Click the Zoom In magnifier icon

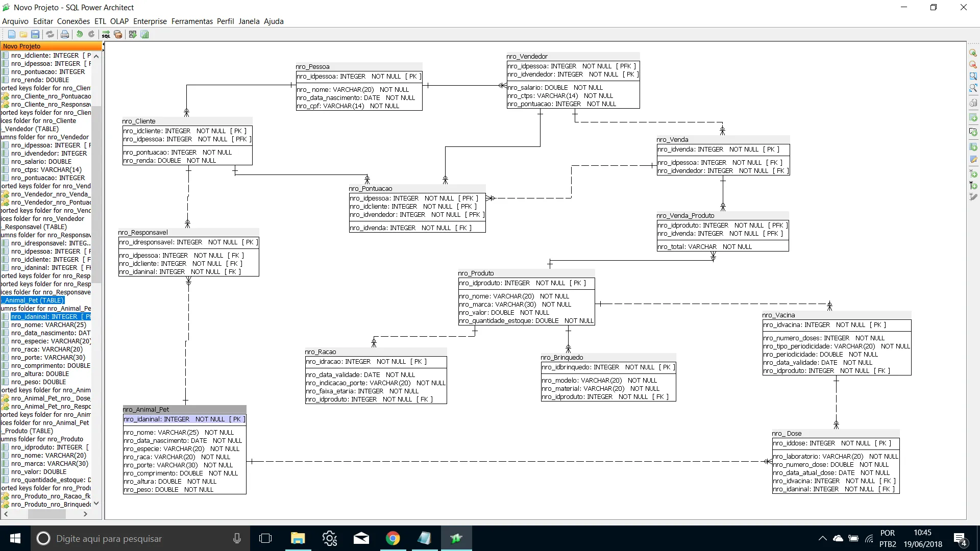click(973, 53)
